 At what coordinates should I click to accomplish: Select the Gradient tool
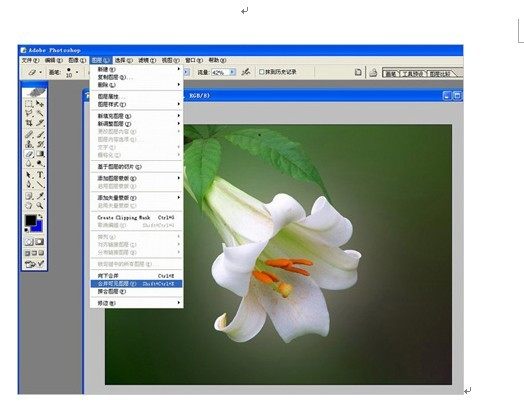point(40,154)
